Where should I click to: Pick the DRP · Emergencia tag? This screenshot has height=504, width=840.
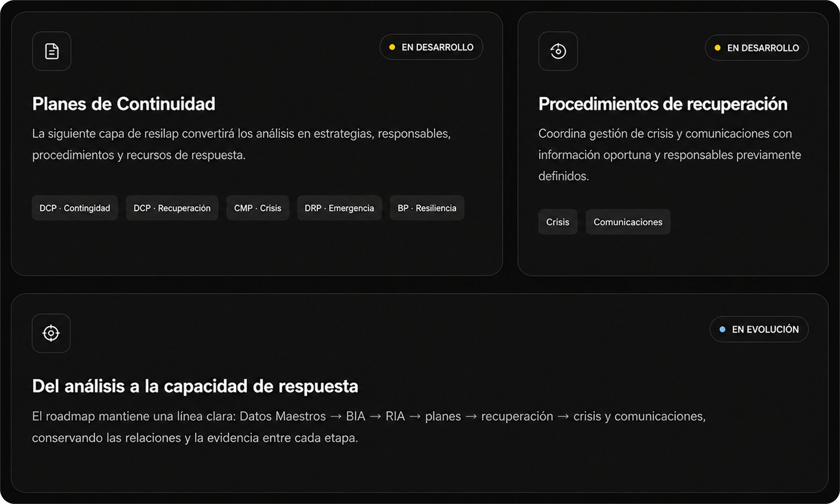point(339,208)
